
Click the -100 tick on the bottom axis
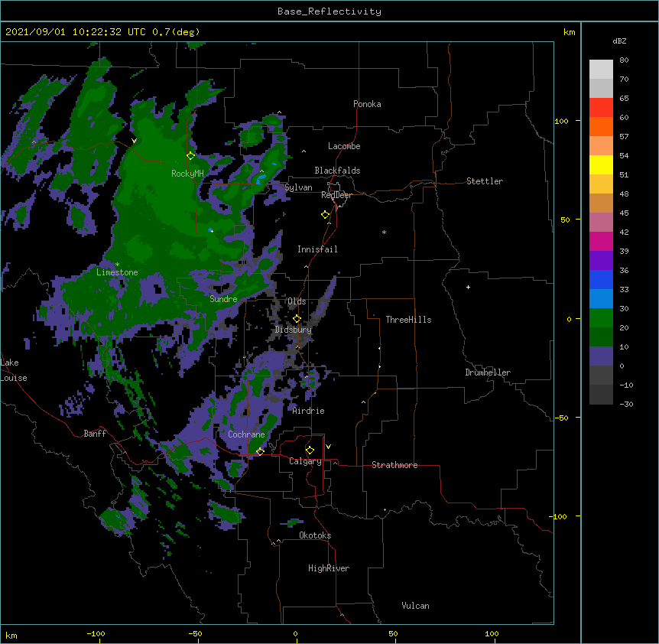(96, 633)
